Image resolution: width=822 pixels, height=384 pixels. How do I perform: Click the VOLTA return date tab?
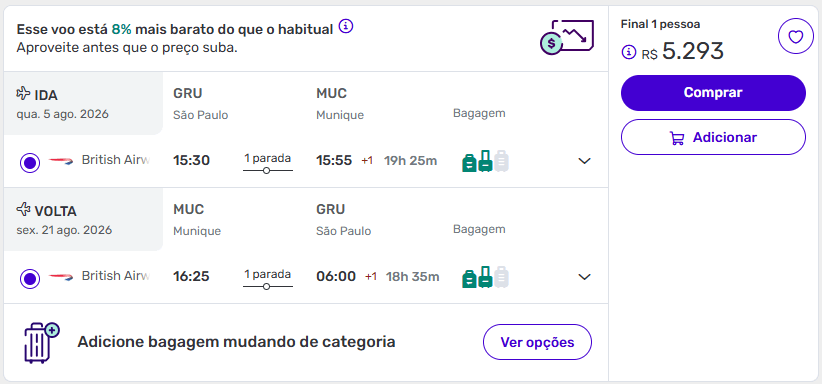coord(83,220)
